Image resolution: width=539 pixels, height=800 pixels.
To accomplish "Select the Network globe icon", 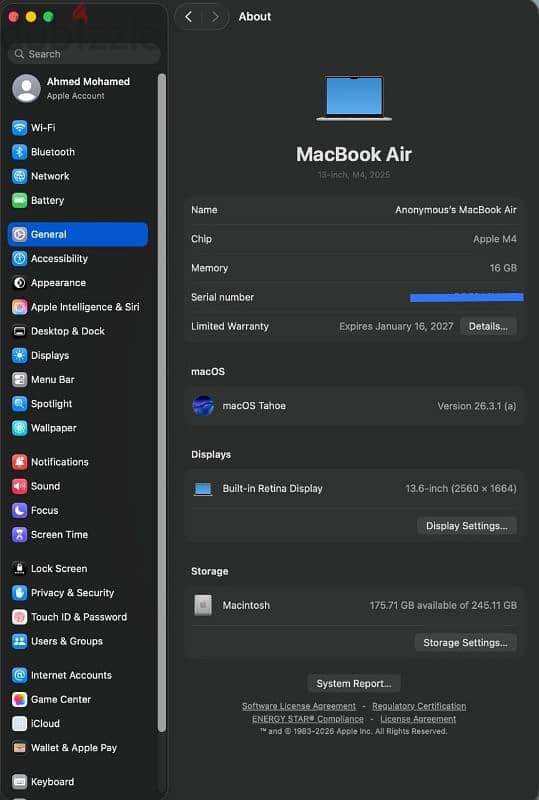I will 19,176.
